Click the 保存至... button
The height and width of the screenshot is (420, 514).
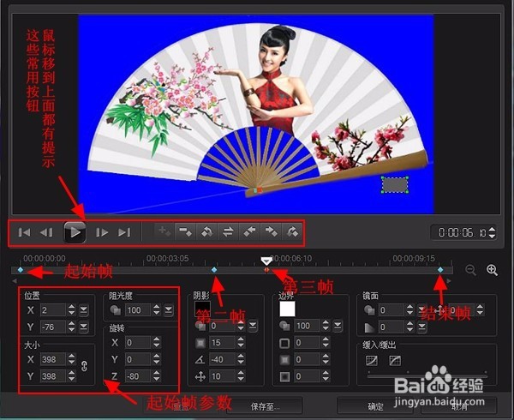click(x=265, y=407)
